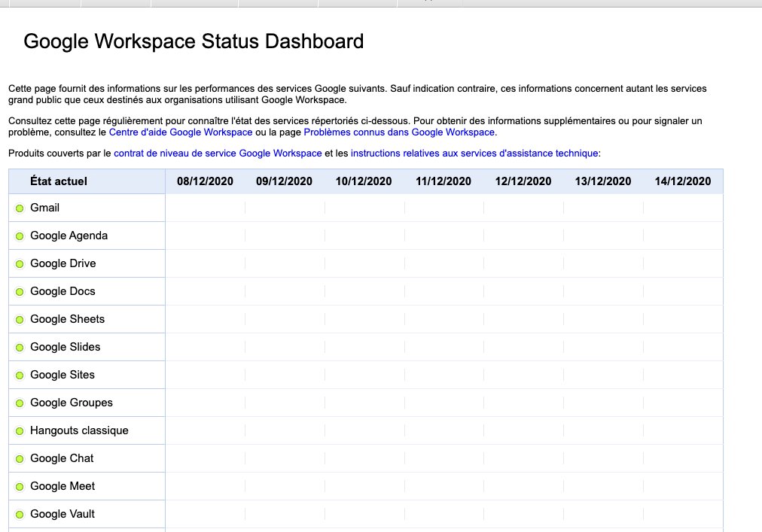Click the green status dot beside Google Drive

click(x=20, y=264)
